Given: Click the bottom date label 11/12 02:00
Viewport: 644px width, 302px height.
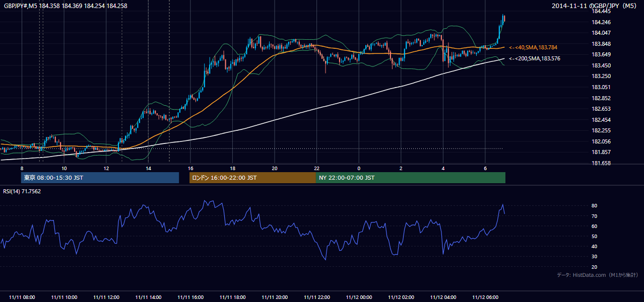Looking at the screenshot, I should point(401,297).
